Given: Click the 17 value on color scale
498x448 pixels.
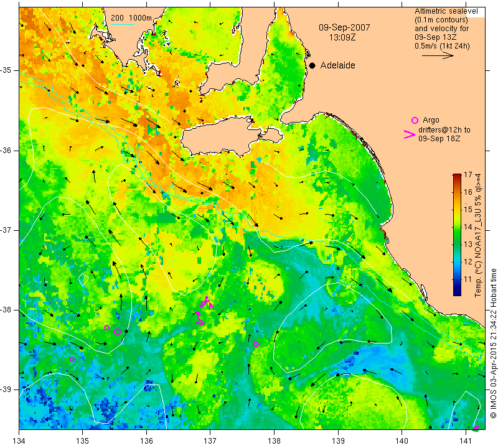Looking at the screenshot, I should point(468,174).
